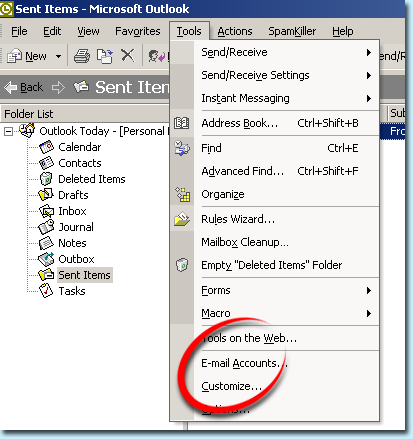Open the New item dropdown arrow
The height and width of the screenshot is (439, 413).
[58, 56]
